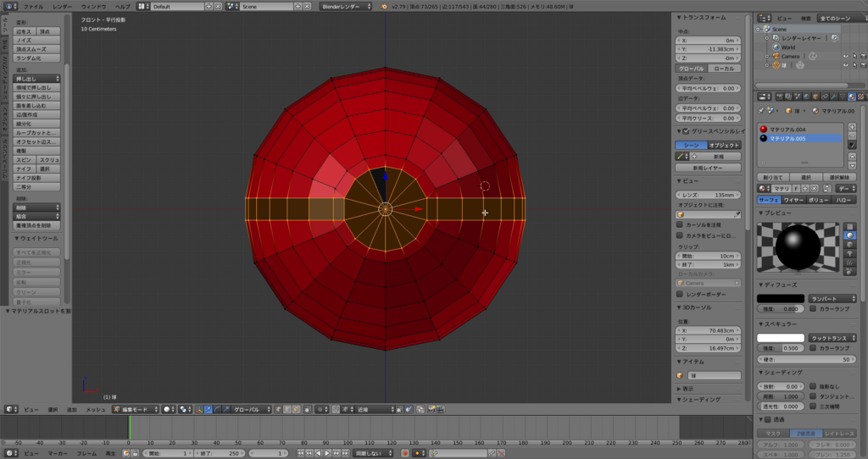Toggle visibility eye for Camera in outliner

coord(845,57)
